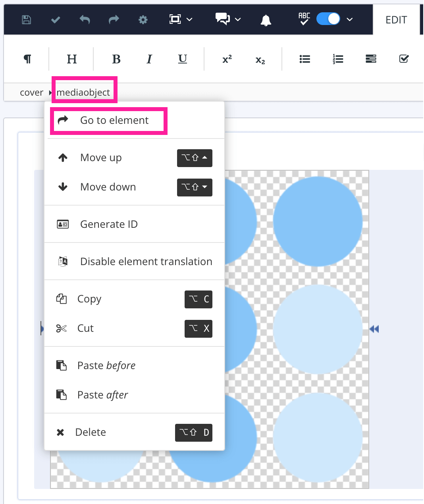Image resolution: width=424 pixels, height=504 pixels.
Task: Apply superscript formatting
Action: pyautogui.click(x=227, y=59)
